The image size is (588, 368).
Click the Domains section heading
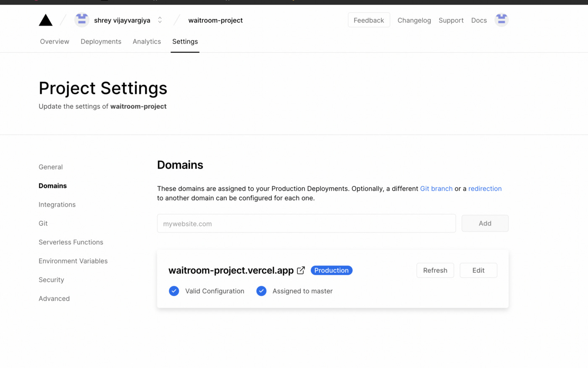(x=180, y=165)
